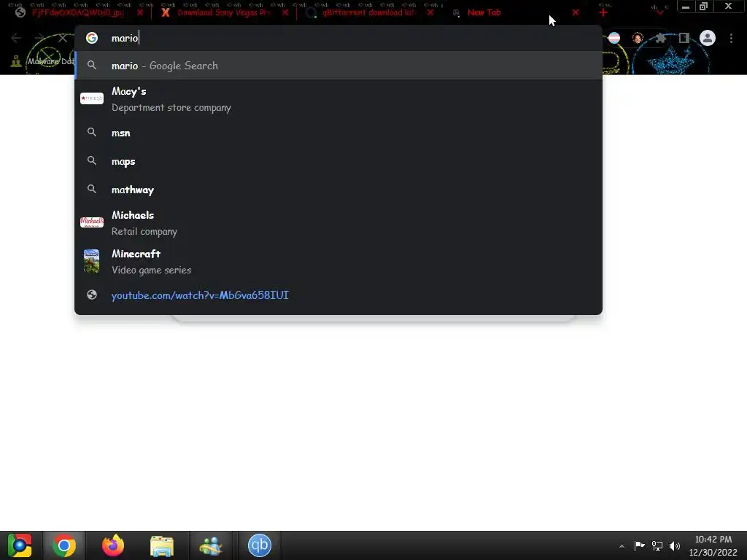
Task: Open Windows Explorer from the taskbar
Action: click(162, 545)
